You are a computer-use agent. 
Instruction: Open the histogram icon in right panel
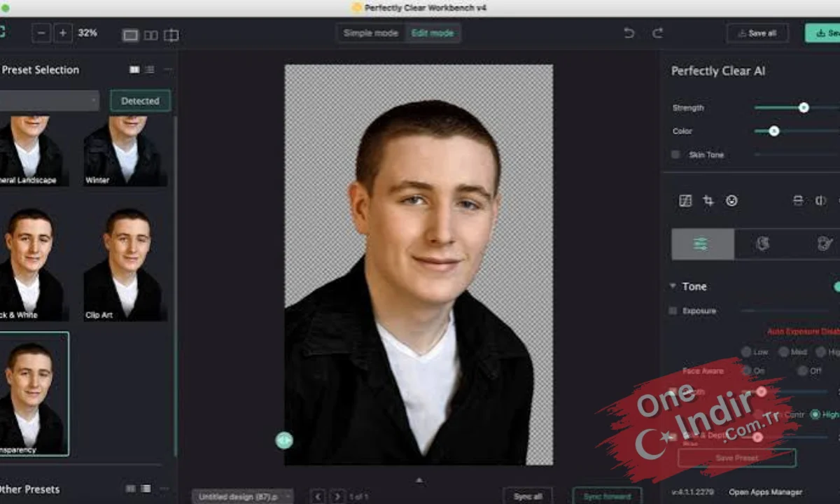685,201
